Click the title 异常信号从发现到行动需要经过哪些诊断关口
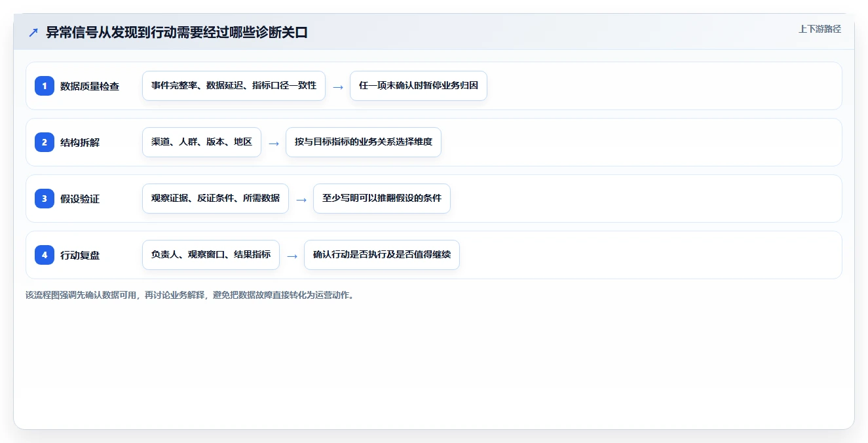Screen dimensions: 868x443 coord(177,32)
